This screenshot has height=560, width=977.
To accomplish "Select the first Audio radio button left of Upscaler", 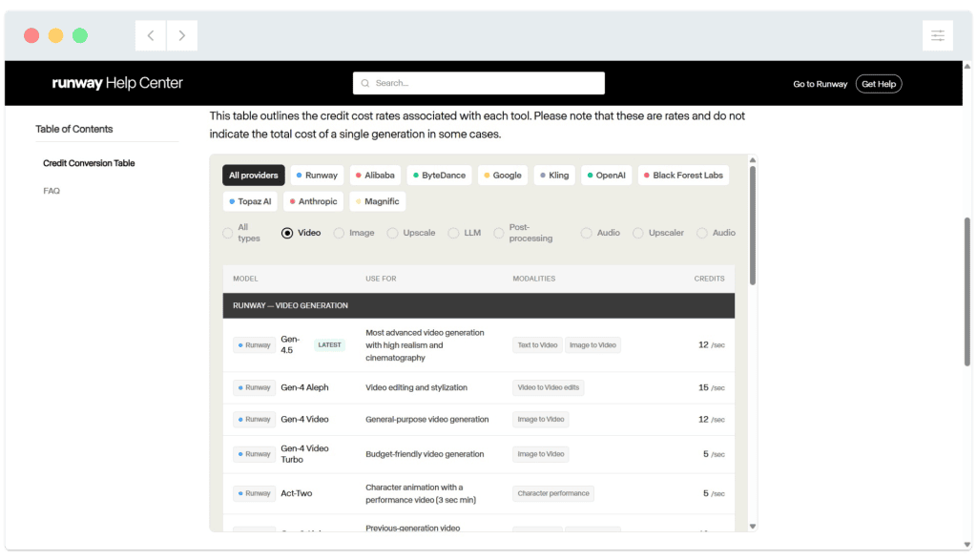I will point(587,233).
